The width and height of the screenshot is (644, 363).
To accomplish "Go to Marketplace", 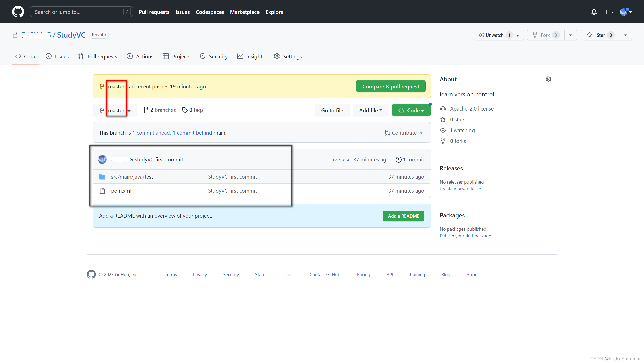I will (244, 12).
